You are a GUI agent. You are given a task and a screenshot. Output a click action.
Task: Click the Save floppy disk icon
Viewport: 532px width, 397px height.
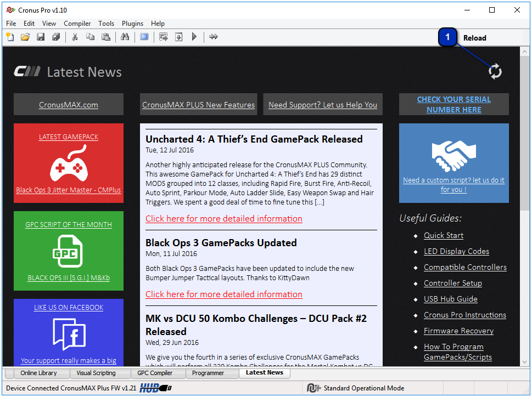tap(41, 37)
